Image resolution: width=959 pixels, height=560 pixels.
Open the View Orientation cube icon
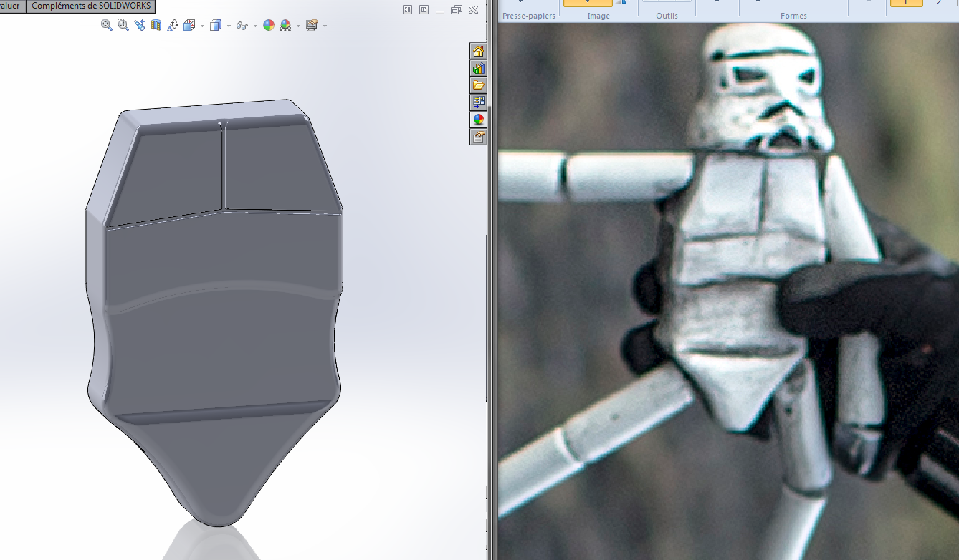pyautogui.click(x=189, y=25)
